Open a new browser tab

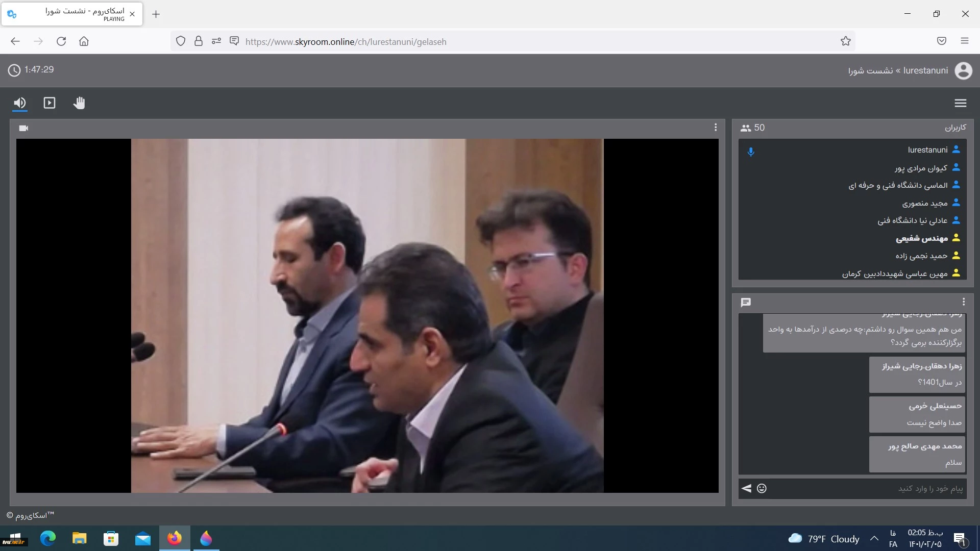(156, 14)
